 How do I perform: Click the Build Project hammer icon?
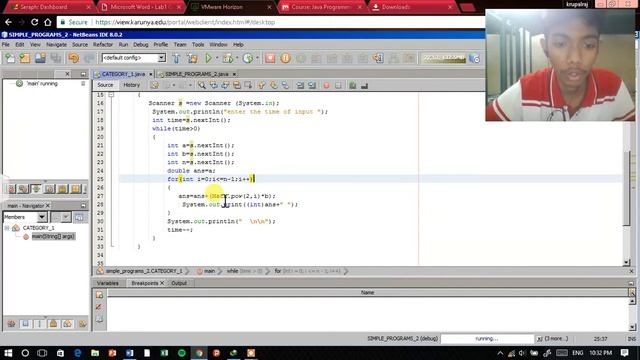click(x=176, y=58)
